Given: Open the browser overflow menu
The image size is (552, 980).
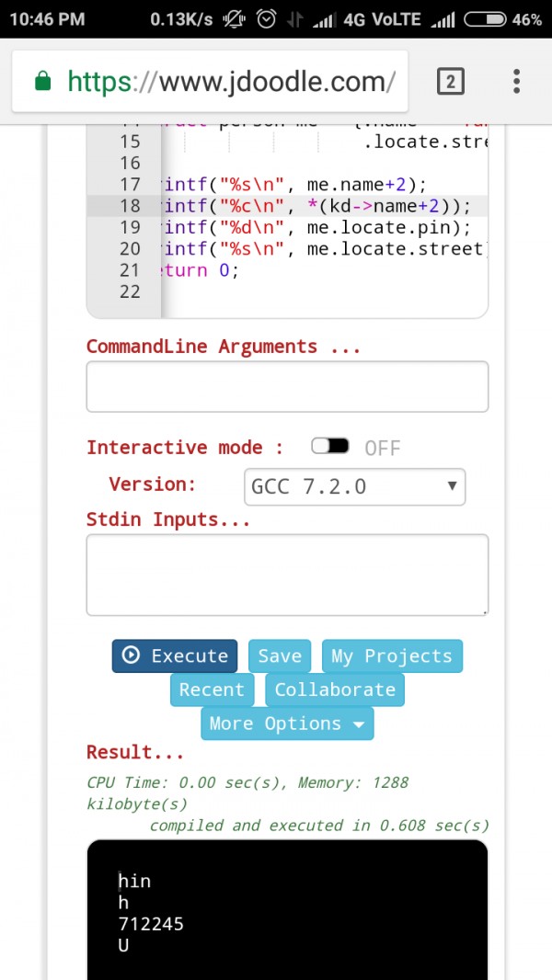Looking at the screenshot, I should point(516,81).
